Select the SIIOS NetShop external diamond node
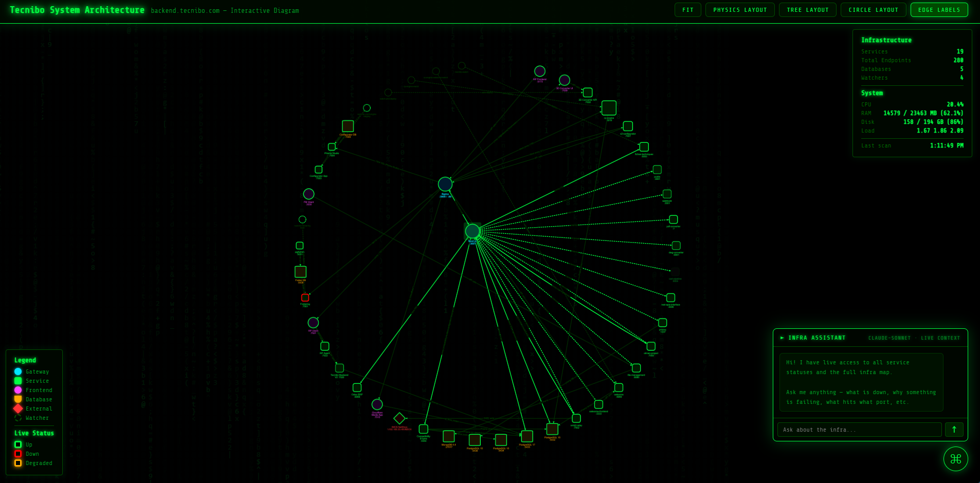Viewport: 980px width, 483px height. (x=400, y=418)
